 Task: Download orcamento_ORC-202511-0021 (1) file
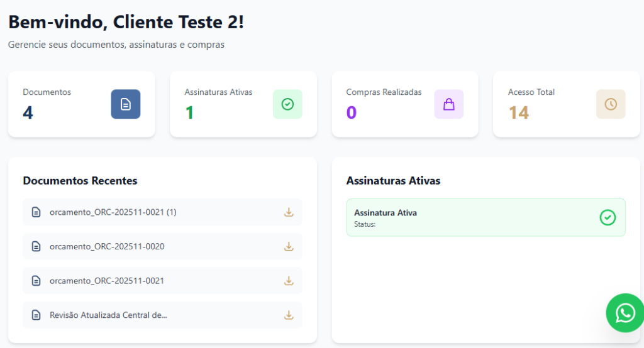(289, 212)
